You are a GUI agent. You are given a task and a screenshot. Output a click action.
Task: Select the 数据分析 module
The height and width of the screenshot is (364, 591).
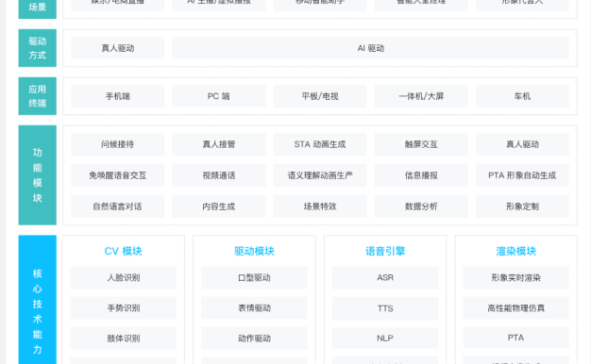tap(421, 207)
